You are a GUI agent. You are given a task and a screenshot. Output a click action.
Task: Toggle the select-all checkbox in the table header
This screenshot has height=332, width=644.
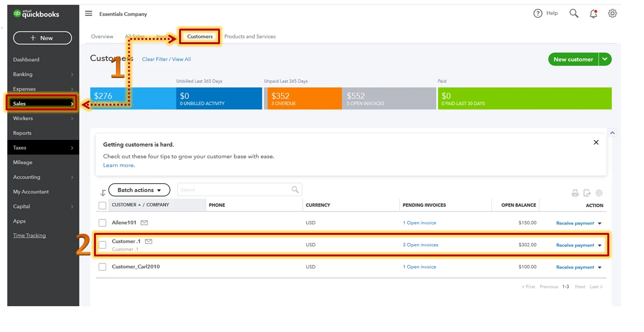click(x=102, y=205)
